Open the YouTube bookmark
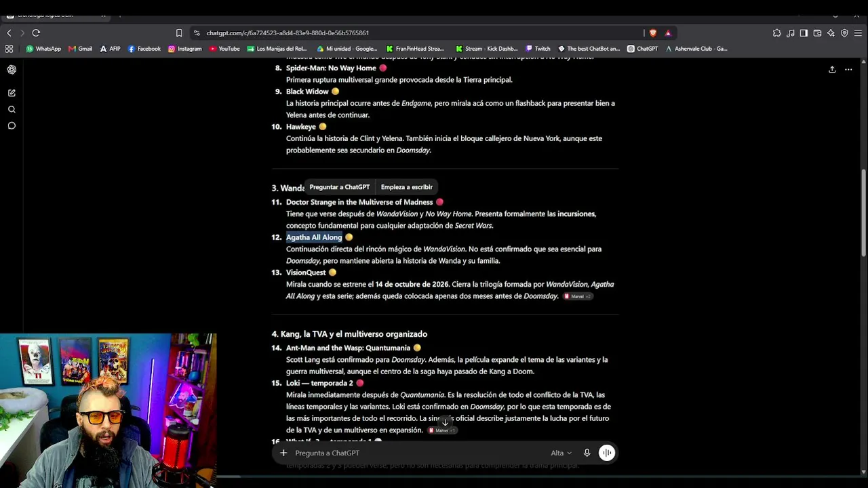This screenshot has height=488, width=868. [224, 49]
